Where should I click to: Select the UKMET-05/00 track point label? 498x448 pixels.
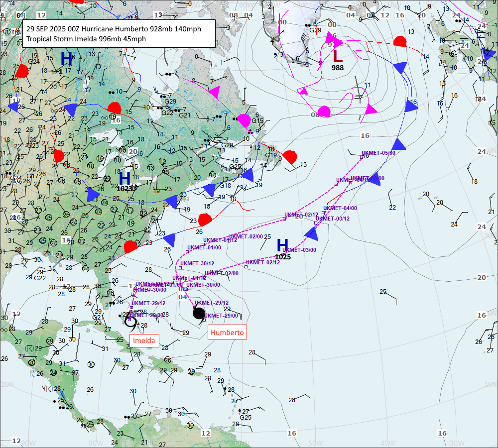(x=378, y=153)
